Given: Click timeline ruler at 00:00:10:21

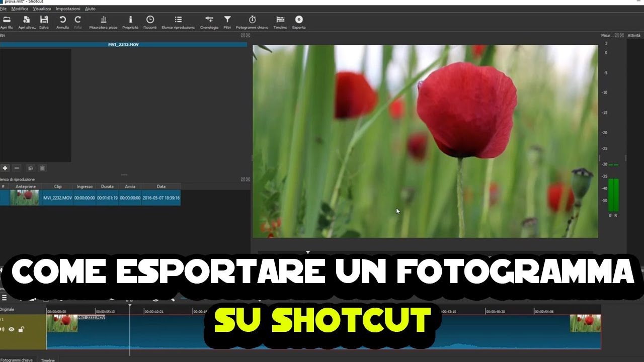Looking at the screenshot, I should (x=154, y=312).
